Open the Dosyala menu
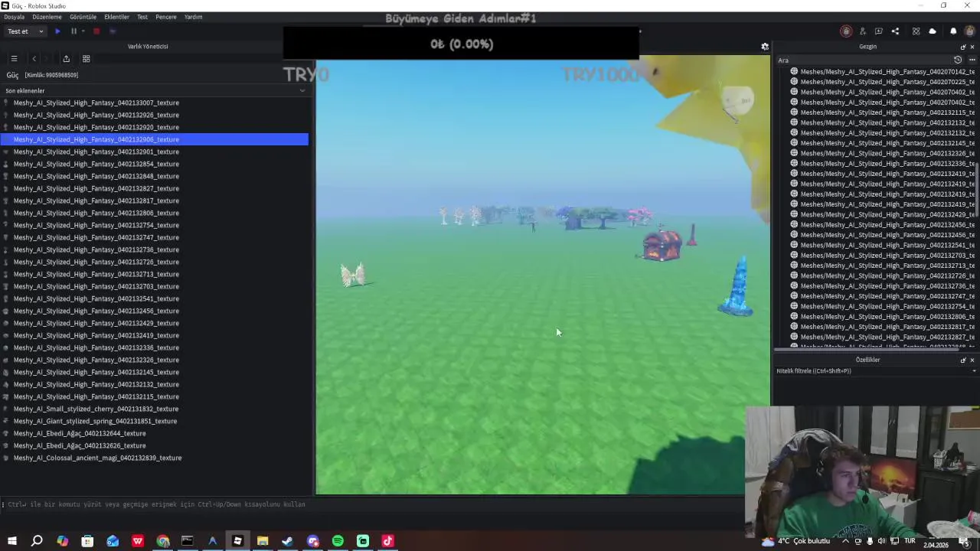This screenshot has width=980, height=551. 14,17
